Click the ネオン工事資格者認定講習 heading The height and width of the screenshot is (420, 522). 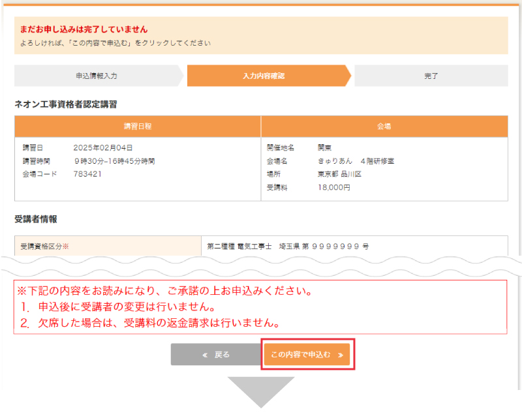(65, 104)
